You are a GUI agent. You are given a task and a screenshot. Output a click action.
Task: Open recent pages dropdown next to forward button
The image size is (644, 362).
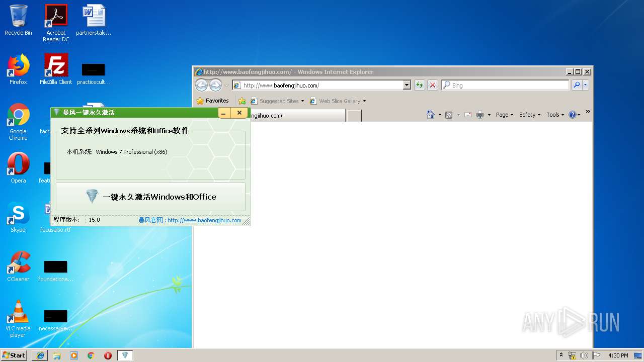coord(226,85)
